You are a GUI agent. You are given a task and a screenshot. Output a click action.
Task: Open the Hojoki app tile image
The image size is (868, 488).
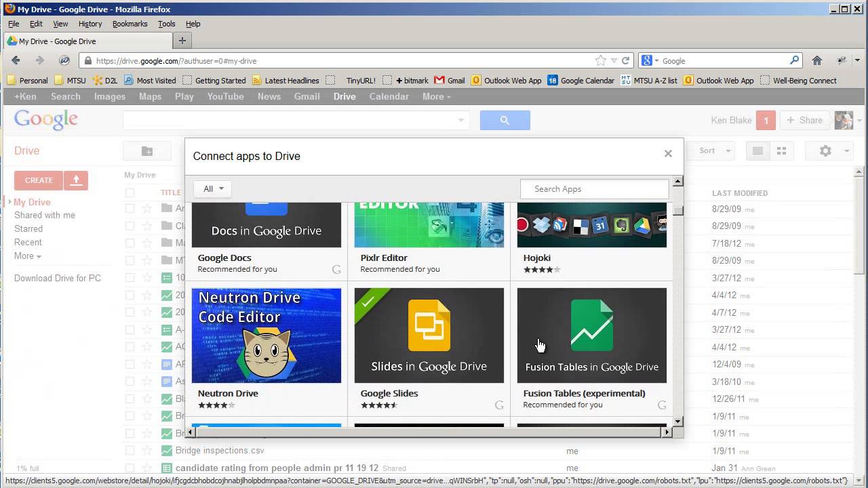click(592, 224)
